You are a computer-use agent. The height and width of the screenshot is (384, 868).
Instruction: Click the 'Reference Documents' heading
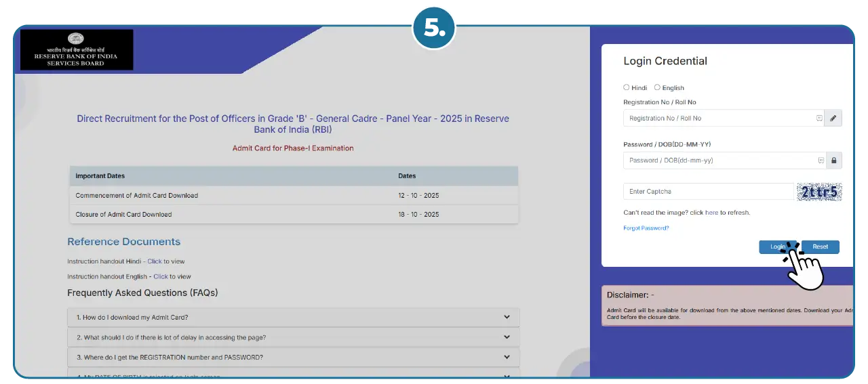tap(124, 242)
